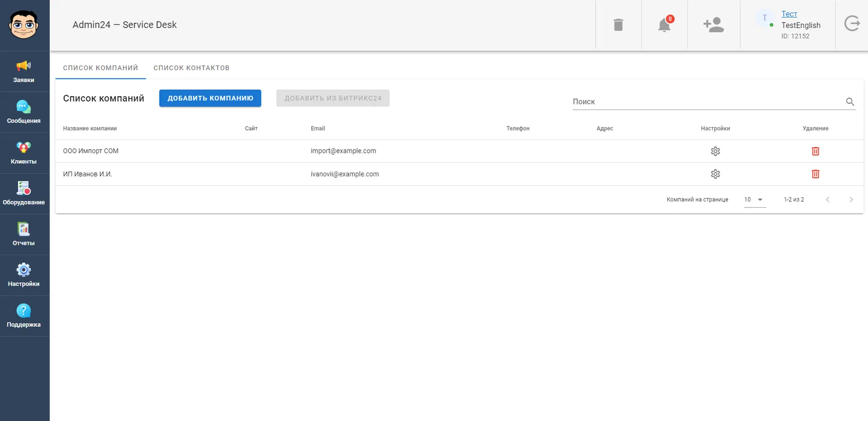Open the trash bin in the header
The width and height of the screenshot is (868, 421).
click(618, 25)
